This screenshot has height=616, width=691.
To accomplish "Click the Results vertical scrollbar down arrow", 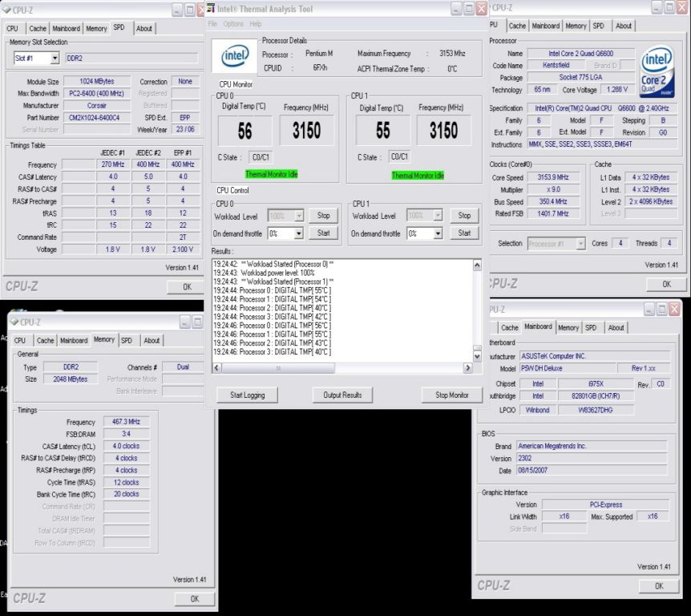I will pyautogui.click(x=477, y=356).
